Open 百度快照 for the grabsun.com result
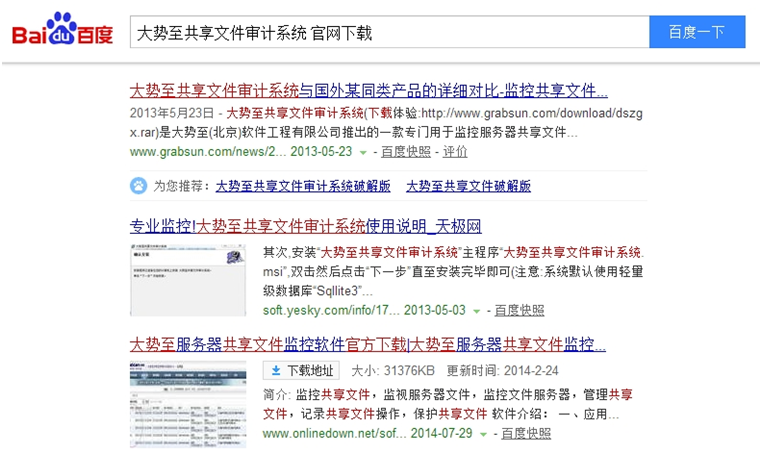This screenshot has width=762, height=455. [x=405, y=152]
